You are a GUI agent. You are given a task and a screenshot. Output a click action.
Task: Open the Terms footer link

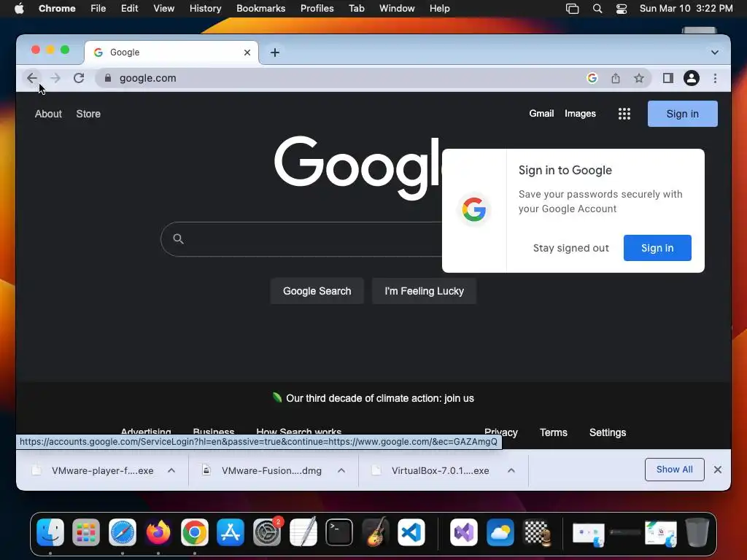pyautogui.click(x=553, y=432)
